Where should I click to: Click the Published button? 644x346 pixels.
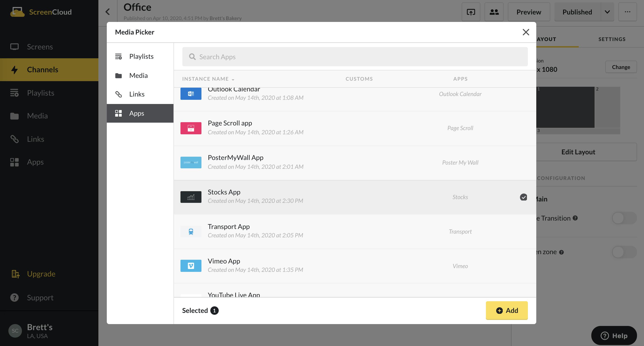coord(577,12)
